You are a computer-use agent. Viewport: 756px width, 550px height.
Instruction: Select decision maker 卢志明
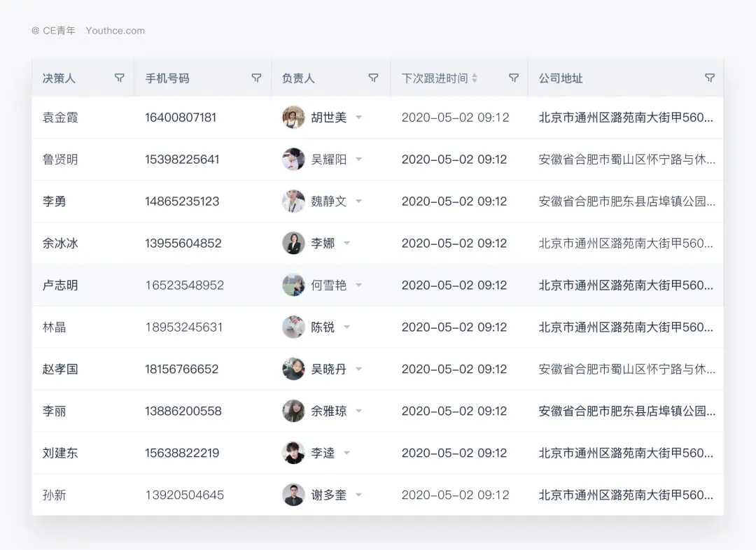click(x=60, y=285)
